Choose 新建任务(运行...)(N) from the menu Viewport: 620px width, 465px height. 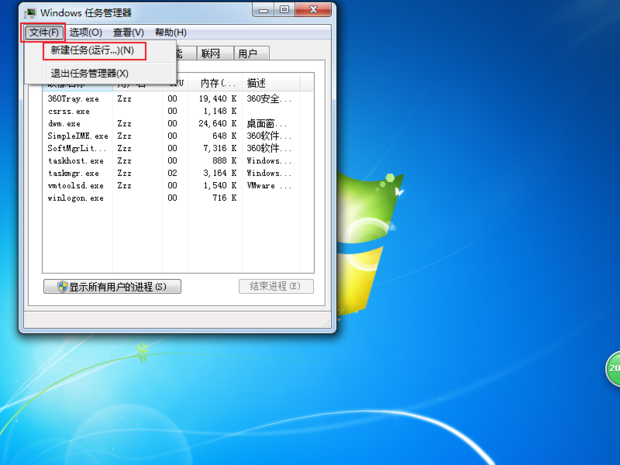pos(93,51)
